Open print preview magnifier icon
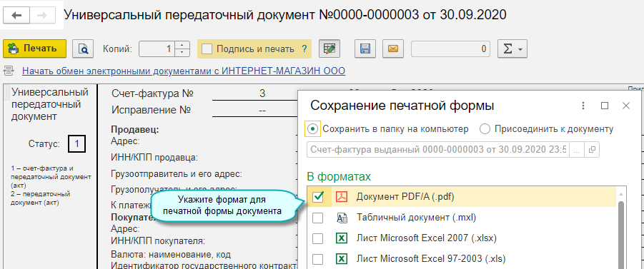This screenshot has height=269, width=644. tap(83, 49)
